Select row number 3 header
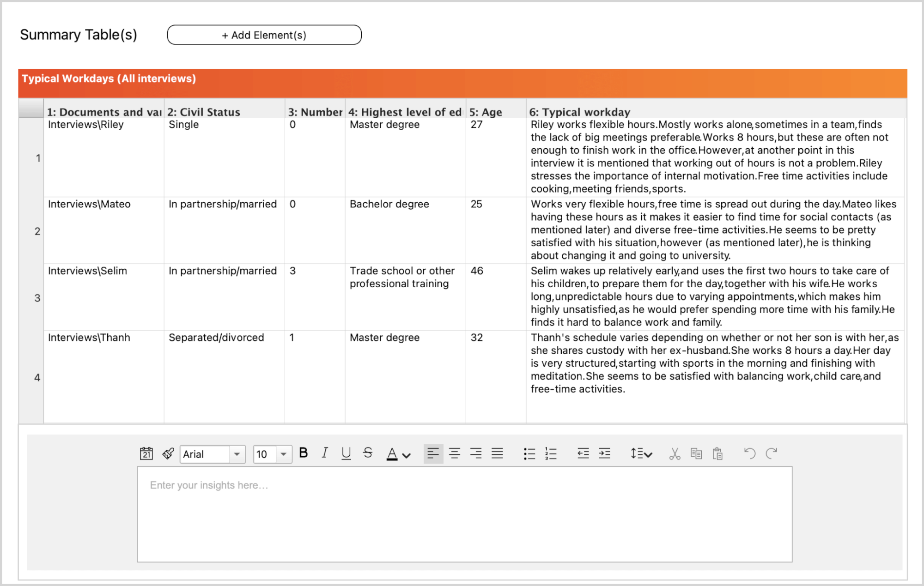Image resolution: width=924 pixels, height=586 pixels. 31,298
